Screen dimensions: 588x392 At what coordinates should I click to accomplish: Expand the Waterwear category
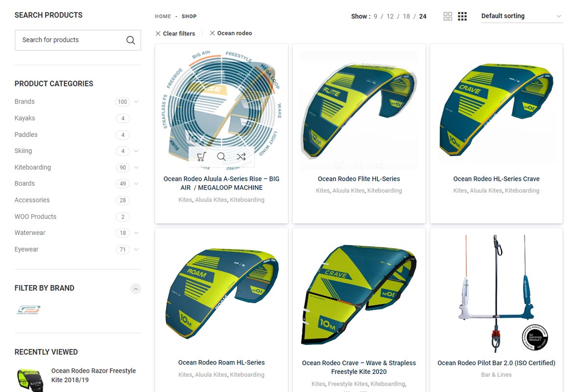(x=136, y=233)
